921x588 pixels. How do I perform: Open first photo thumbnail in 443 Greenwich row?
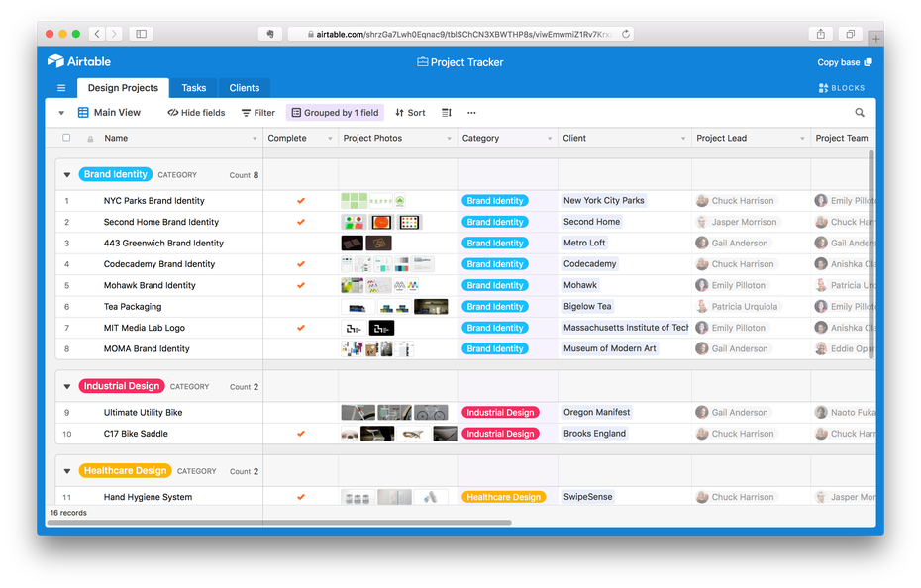pos(353,244)
